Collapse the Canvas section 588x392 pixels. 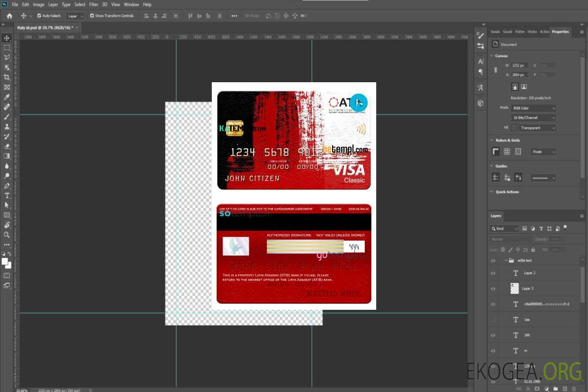(x=492, y=56)
